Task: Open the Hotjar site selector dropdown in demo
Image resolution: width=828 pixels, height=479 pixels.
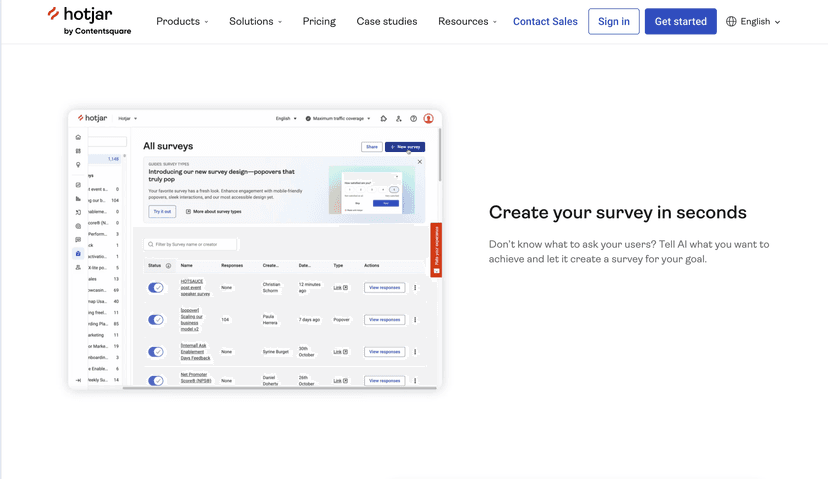Action: (x=127, y=118)
